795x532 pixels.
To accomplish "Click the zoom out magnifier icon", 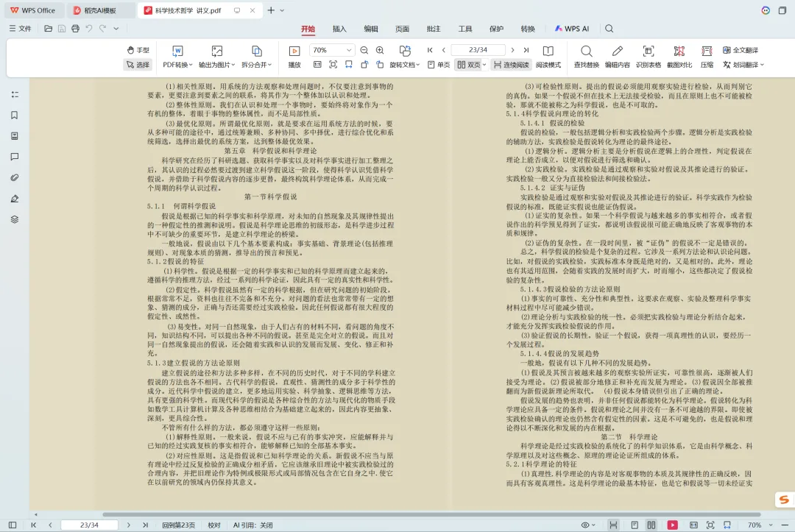I will pos(364,50).
